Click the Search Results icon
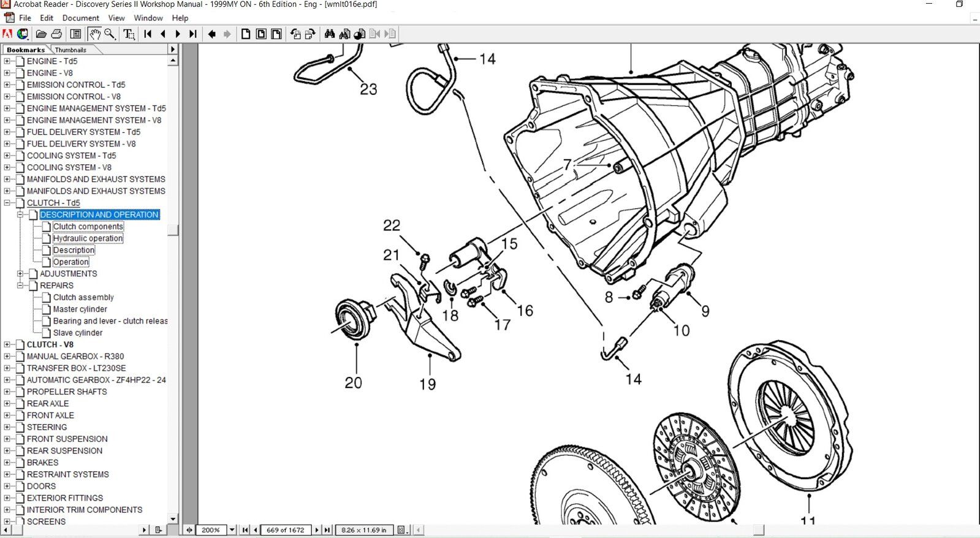Image resolution: width=980 pixels, height=538 pixels. pos(360,34)
